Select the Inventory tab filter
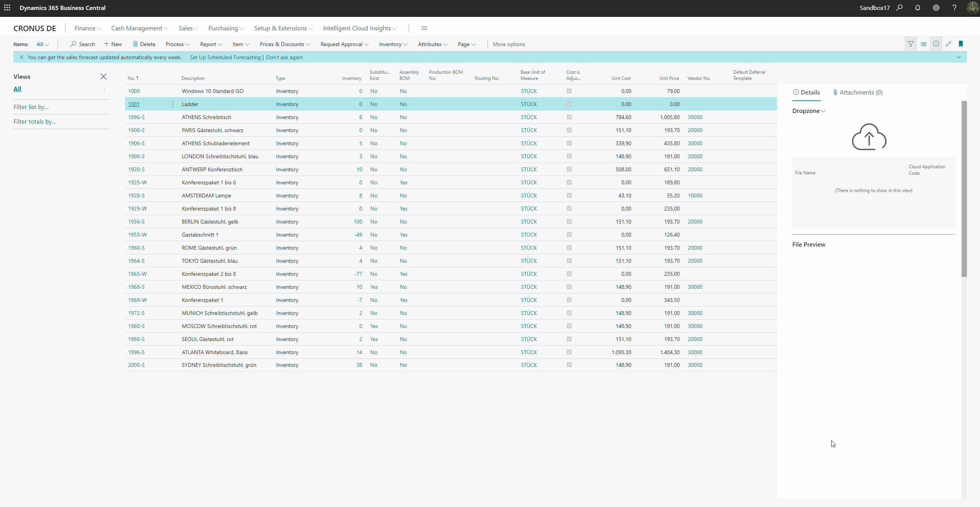This screenshot has width=980, height=507. (390, 44)
